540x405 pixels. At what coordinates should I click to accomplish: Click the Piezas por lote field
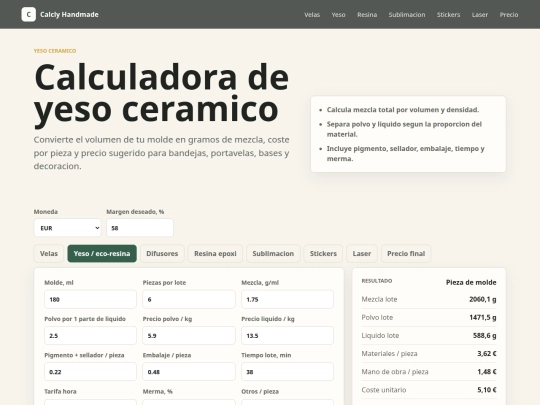pyautogui.click(x=189, y=299)
